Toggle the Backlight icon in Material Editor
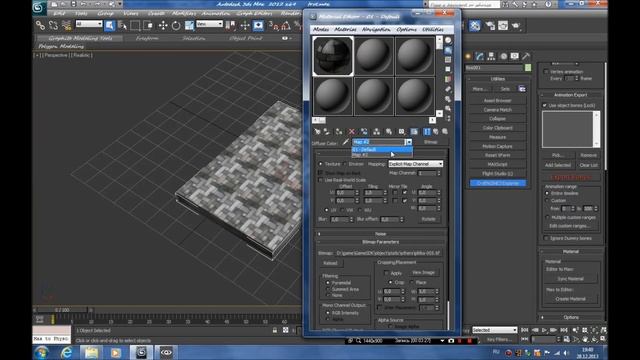This screenshot has width=640, height=360. [x=448, y=50]
